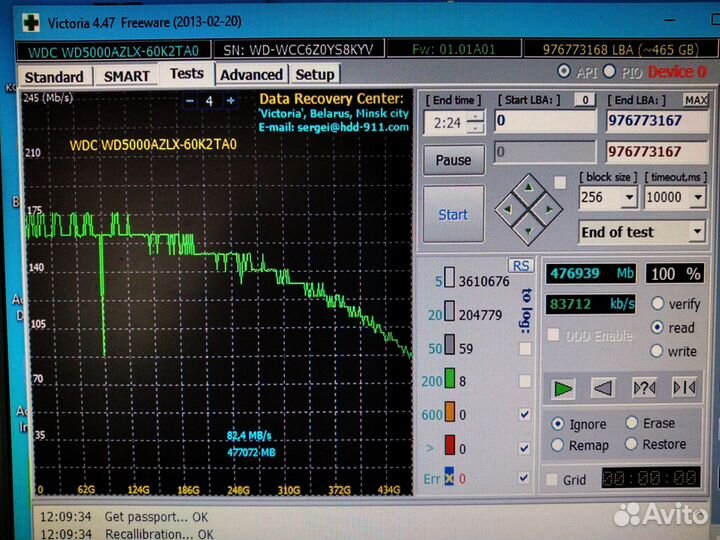Click the plus button on graph scale
Screen dimensions: 720x540
pyautogui.click(x=231, y=100)
